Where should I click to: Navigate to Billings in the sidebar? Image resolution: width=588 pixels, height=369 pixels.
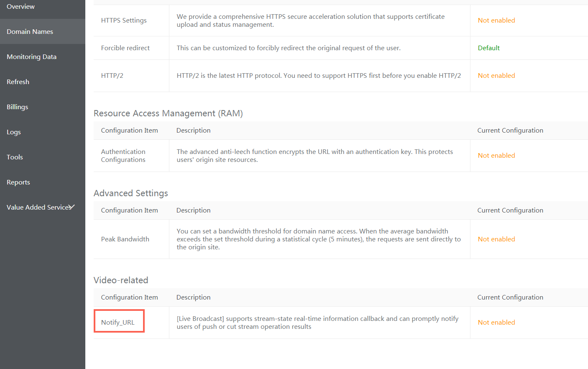coord(18,107)
